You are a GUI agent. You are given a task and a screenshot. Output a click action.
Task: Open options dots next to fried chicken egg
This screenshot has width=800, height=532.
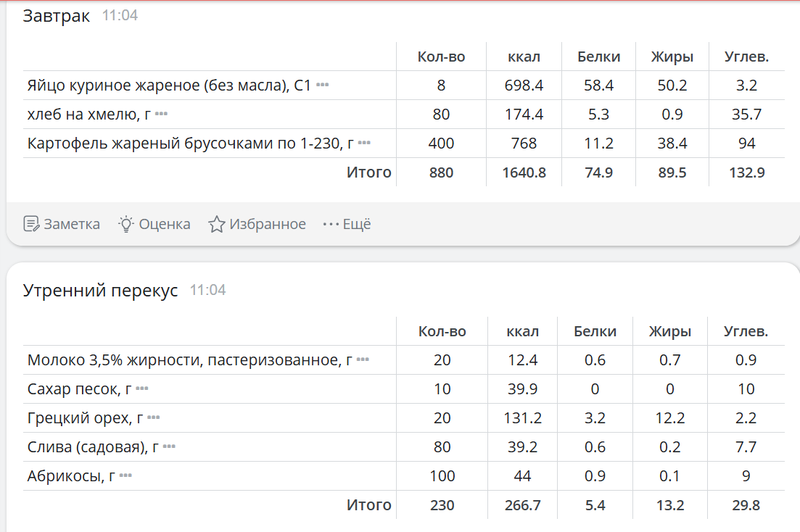[323, 86]
